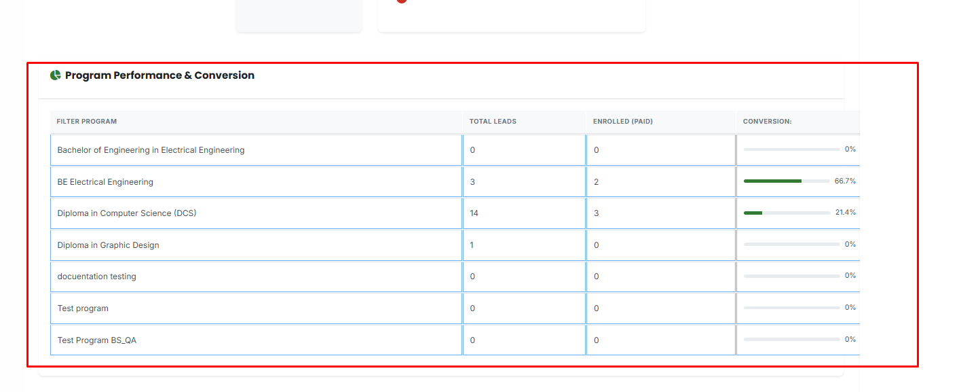Click conversion bar for Bachelor of Engineering row
The width and height of the screenshot is (980, 392).
point(792,149)
